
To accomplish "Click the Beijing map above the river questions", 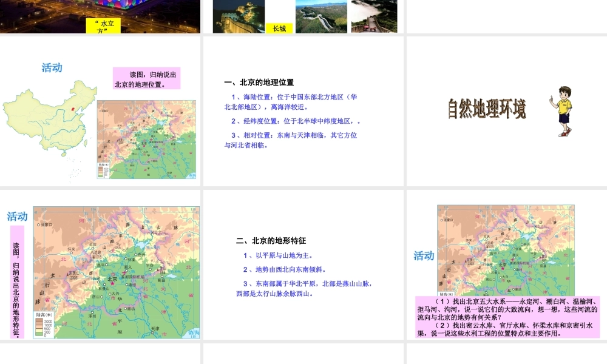I will 506,251.
